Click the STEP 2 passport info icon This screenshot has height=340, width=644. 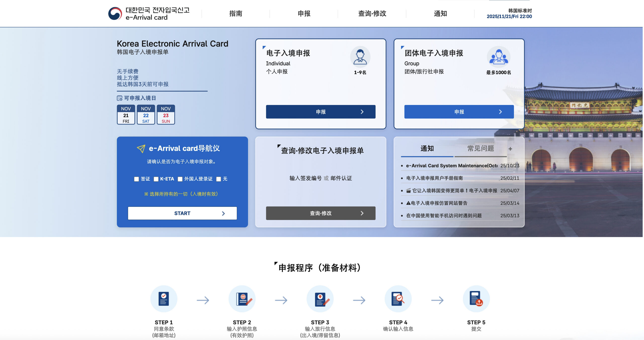tap(242, 299)
